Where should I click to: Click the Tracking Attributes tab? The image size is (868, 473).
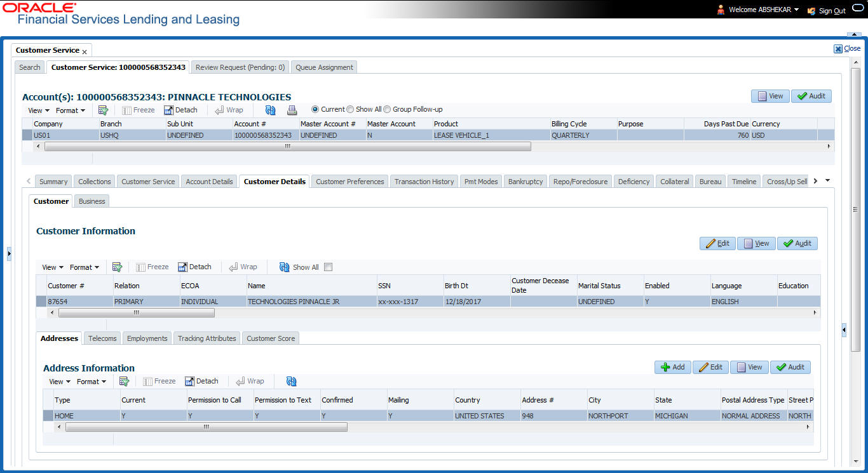[207, 338]
